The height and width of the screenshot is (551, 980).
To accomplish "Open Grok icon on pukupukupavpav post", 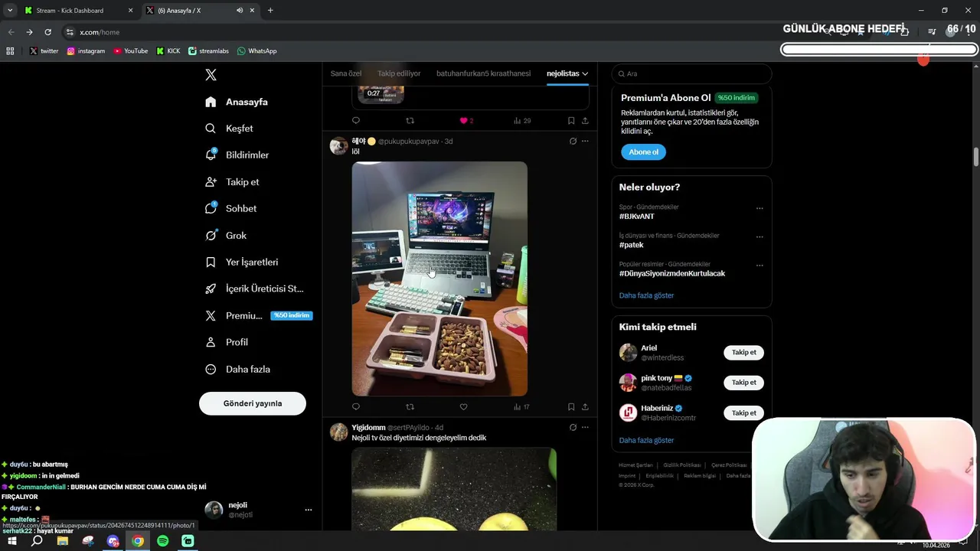I will click(573, 141).
